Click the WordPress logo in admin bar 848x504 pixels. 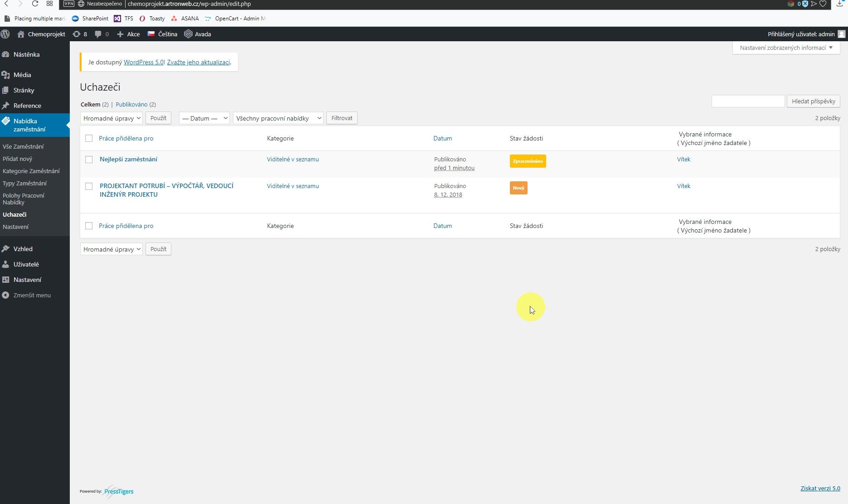coord(5,34)
